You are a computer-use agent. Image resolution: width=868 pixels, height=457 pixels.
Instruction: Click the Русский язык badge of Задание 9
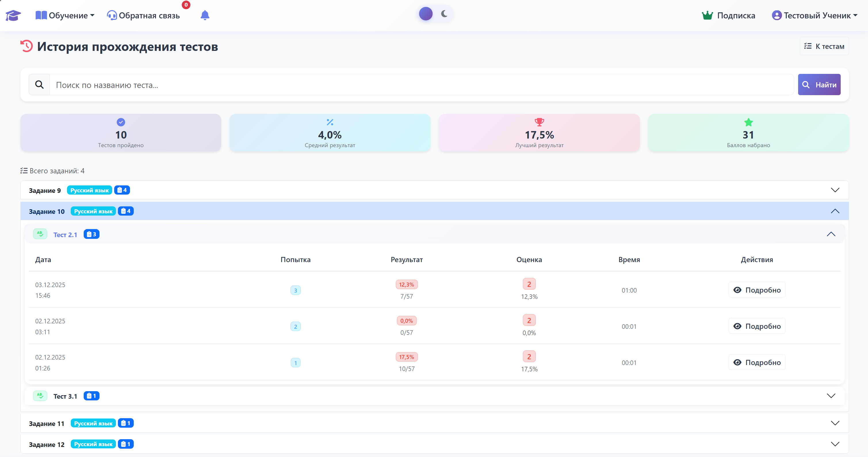(89, 190)
